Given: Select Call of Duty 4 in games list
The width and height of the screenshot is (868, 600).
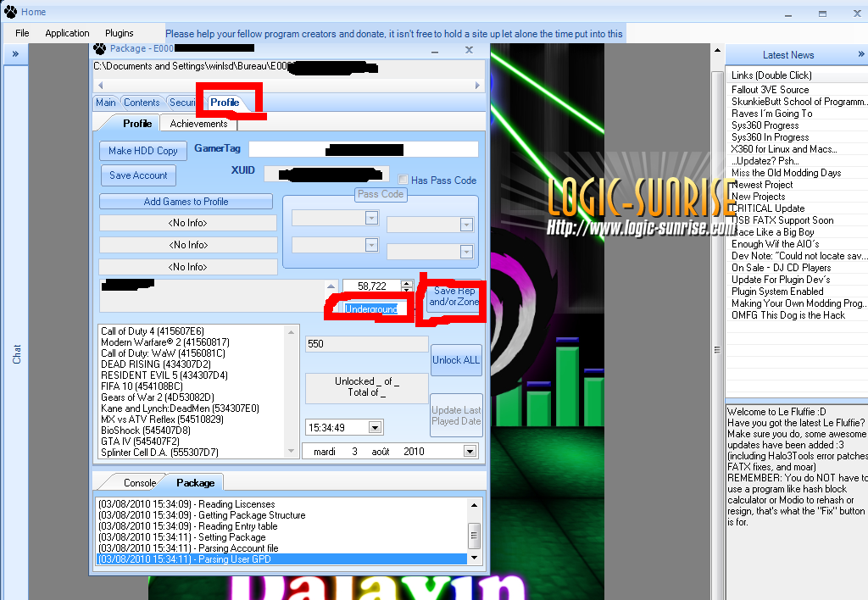Looking at the screenshot, I should coord(153,331).
